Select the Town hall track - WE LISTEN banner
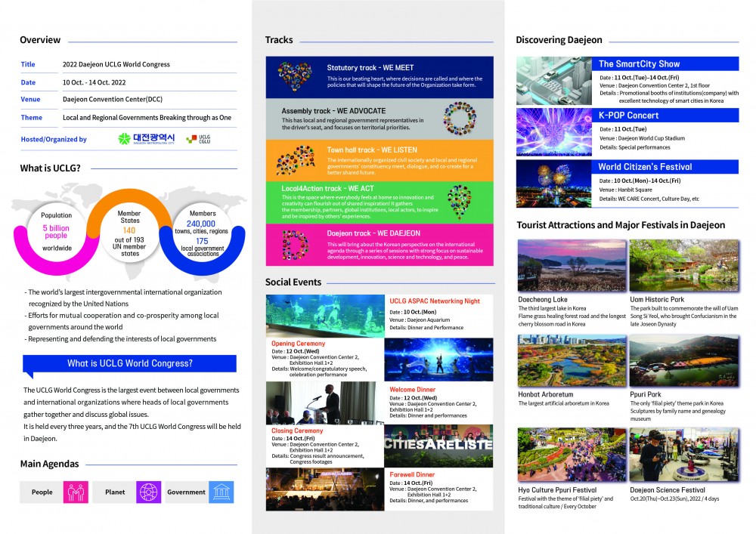The width and height of the screenshot is (756, 534). pyautogui.click(x=380, y=160)
